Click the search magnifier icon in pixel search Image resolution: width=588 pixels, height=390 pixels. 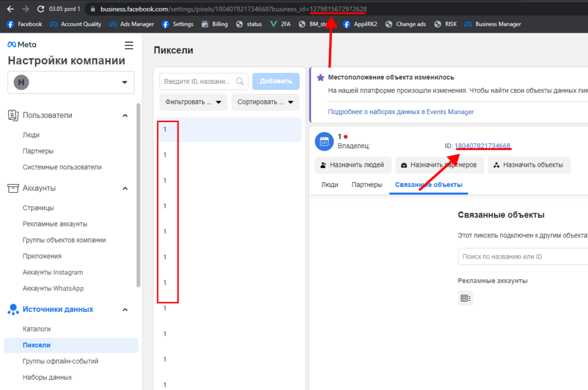pos(241,81)
